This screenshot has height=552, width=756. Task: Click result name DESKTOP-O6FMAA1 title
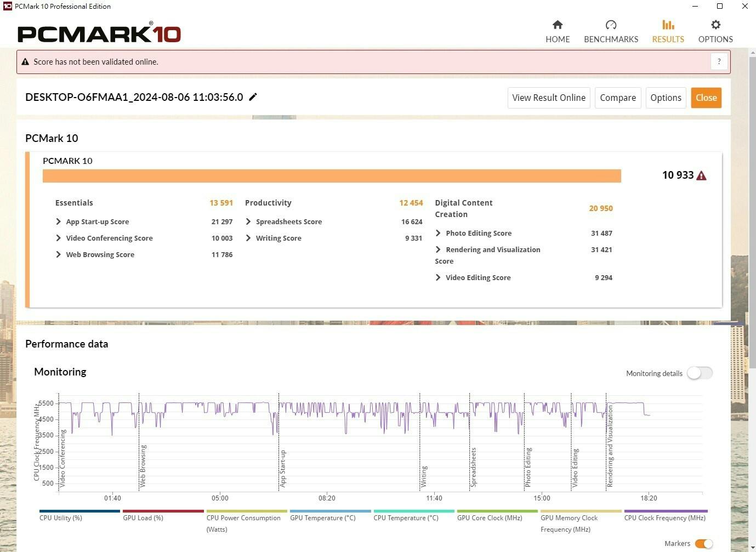(134, 97)
